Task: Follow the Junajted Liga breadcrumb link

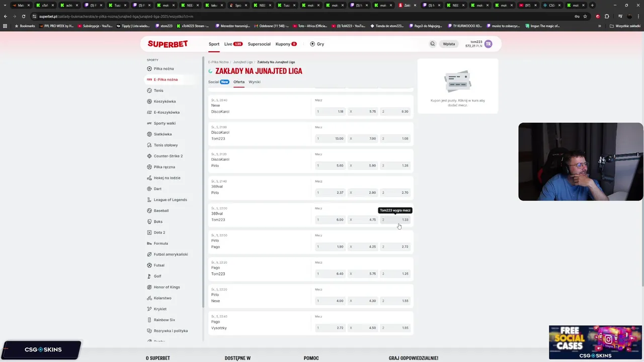Action: click(243, 62)
